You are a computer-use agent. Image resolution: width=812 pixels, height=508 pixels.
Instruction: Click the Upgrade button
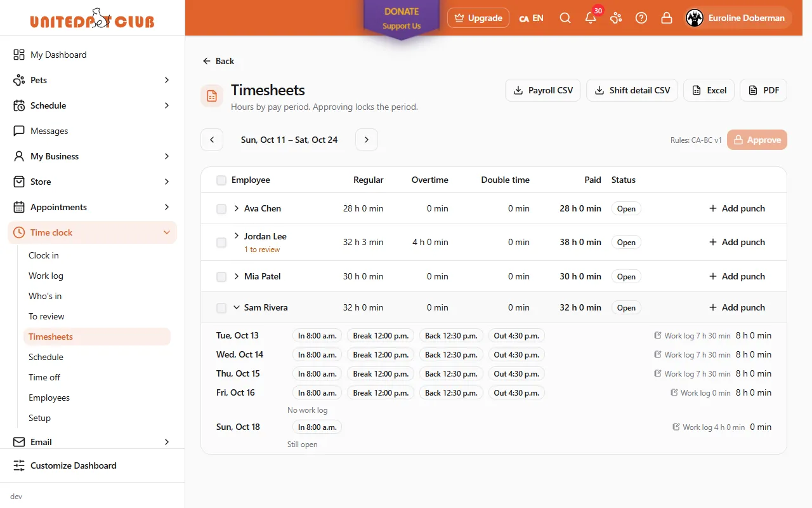478,18
